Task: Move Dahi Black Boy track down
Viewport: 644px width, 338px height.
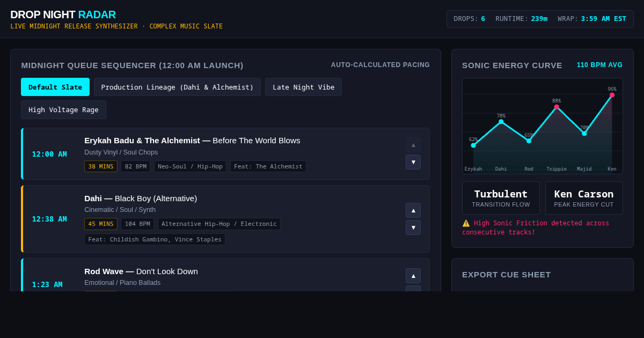Action: 413,227
